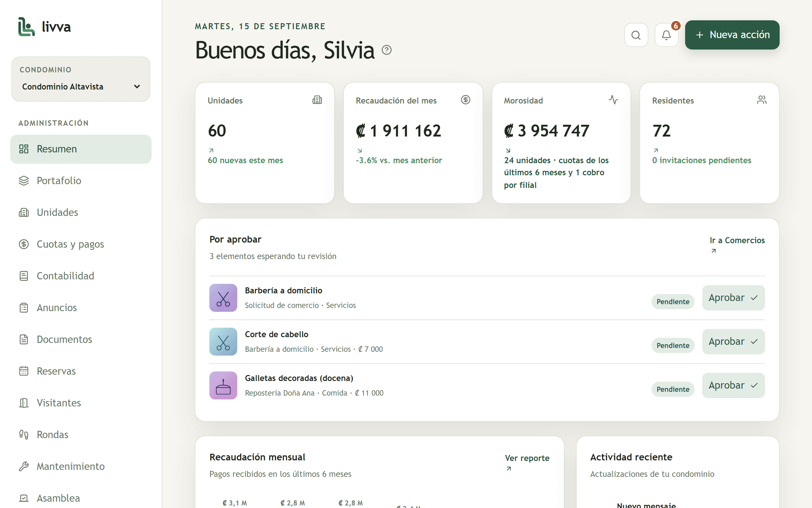Click '3 elementos esperando tu revisión' text
Image resolution: width=812 pixels, height=508 pixels.
click(x=273, y=256)
